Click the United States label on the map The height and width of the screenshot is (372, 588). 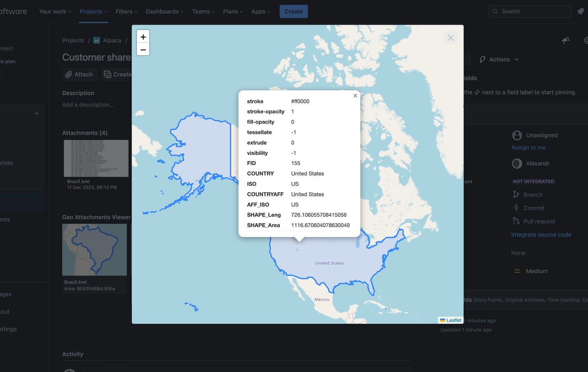tap(330, 263)
